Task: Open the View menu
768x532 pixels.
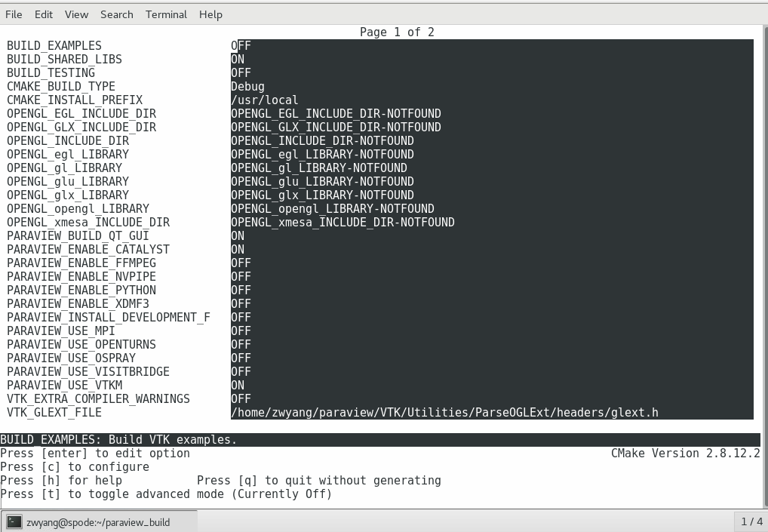Action: point(76,14)
